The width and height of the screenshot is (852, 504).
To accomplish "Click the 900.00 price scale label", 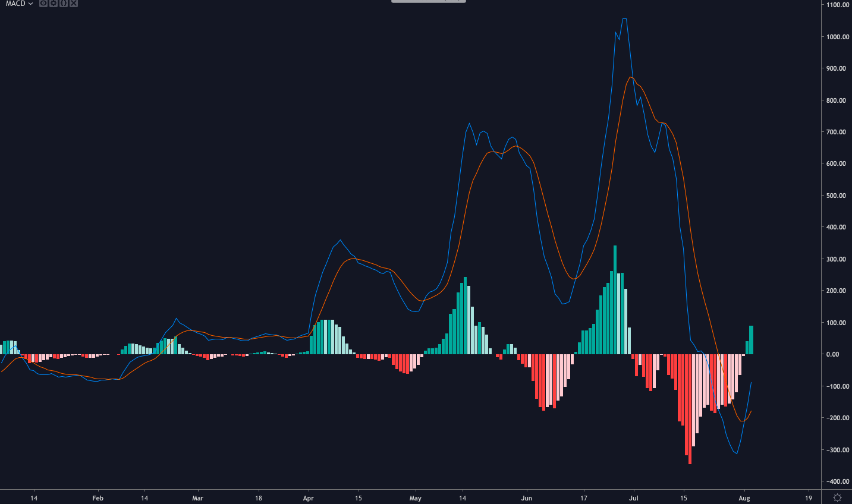I will [x=836, y=68].
